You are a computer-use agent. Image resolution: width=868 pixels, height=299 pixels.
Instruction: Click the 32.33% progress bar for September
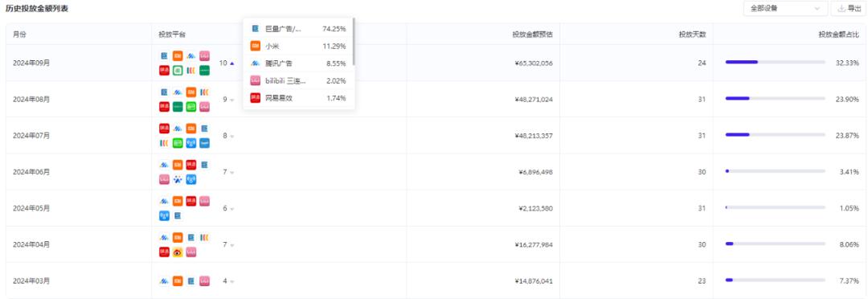tap(775, 62)
